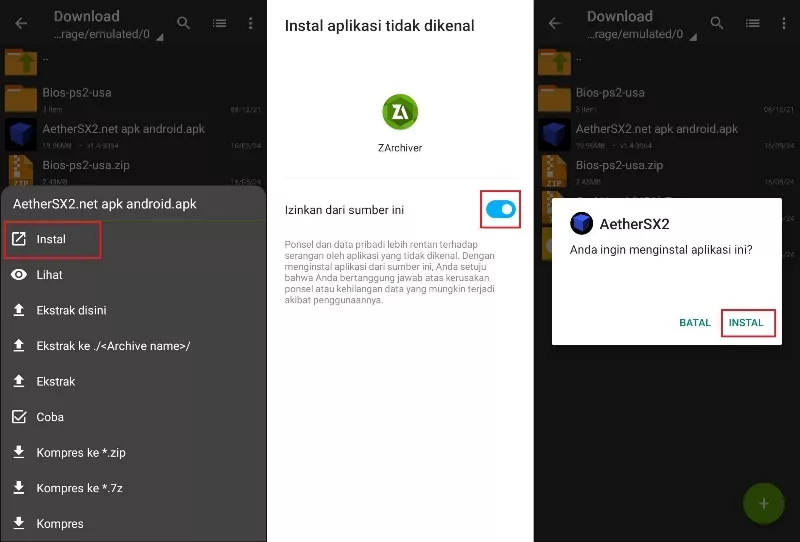Image resolution: width=800 pixels, height=542 pixels.
Task: Click the Kompres ke *.zip download icon
Action: tap(19, 452)
